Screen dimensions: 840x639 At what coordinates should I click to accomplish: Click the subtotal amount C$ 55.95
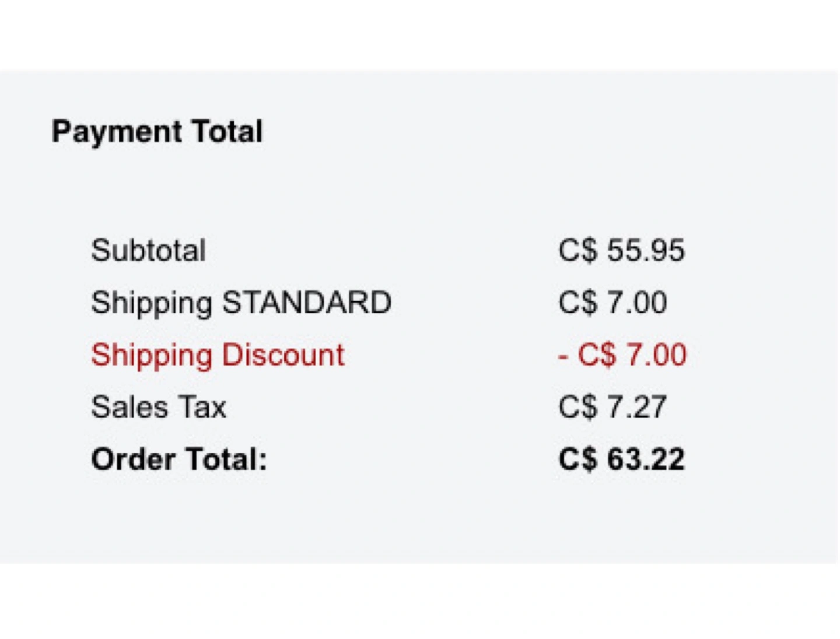click(621, 251)
